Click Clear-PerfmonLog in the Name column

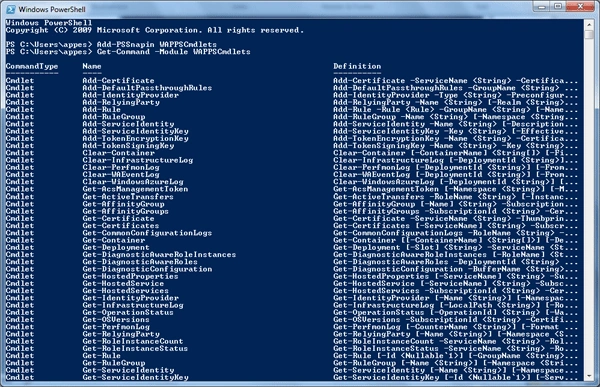pos(121,168)
